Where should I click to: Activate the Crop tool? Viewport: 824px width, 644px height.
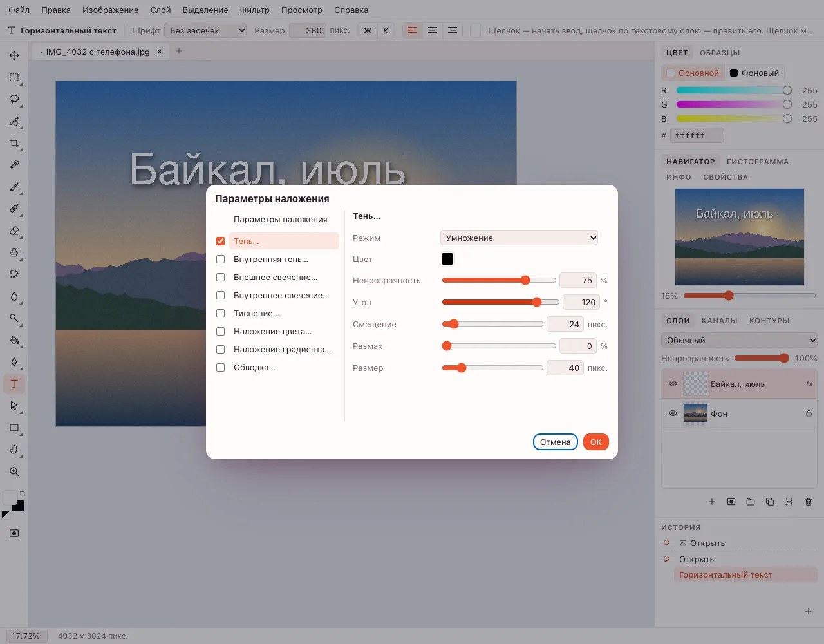pos(14,143)
